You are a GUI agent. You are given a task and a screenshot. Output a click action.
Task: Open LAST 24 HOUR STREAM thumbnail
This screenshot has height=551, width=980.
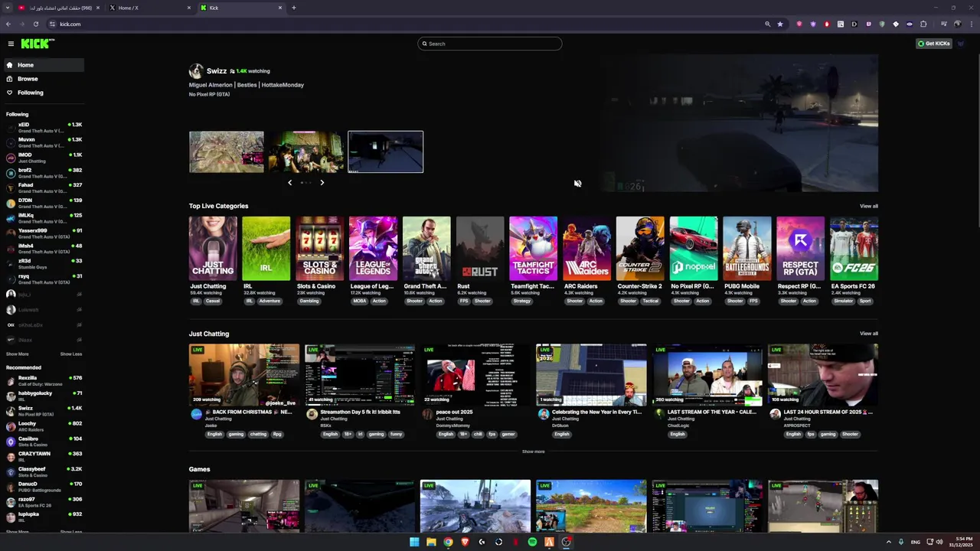click(x=823, y=375)
